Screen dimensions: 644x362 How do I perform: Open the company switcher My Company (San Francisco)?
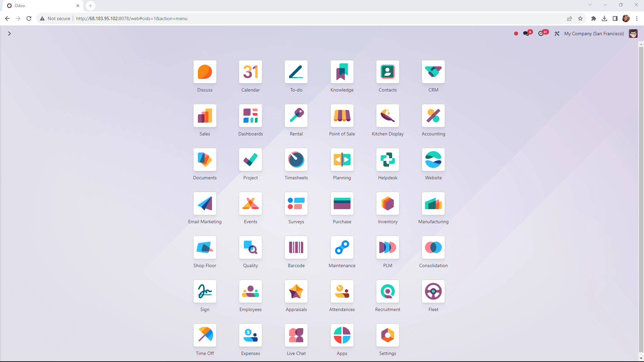[x=594, y=34]
